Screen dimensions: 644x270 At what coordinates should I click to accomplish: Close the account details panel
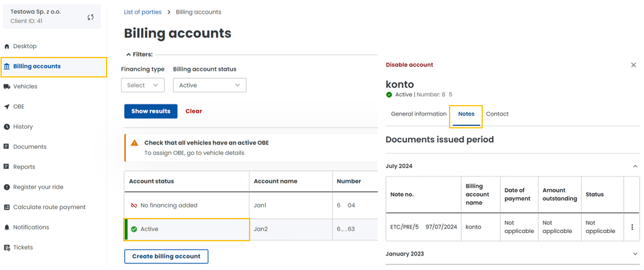[634, 65]
